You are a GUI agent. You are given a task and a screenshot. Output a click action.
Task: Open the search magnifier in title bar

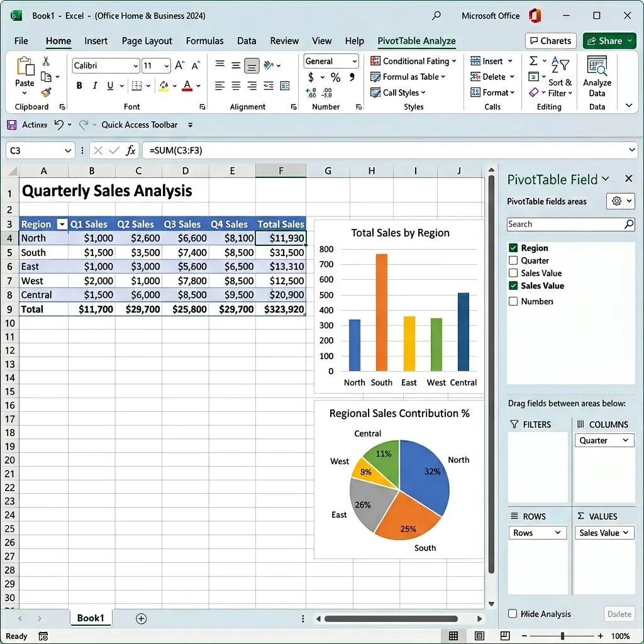pyautogui.click(x=436, y=16)
